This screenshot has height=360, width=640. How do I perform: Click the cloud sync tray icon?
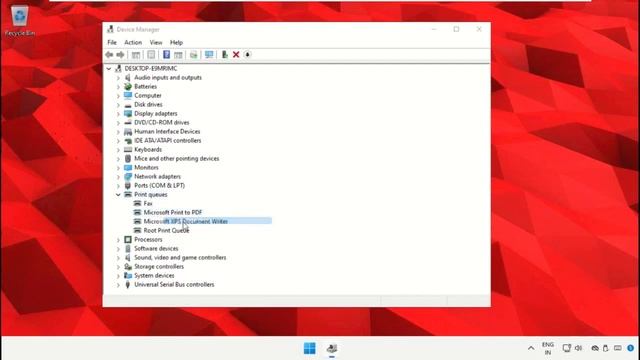(x=595, y=348)
